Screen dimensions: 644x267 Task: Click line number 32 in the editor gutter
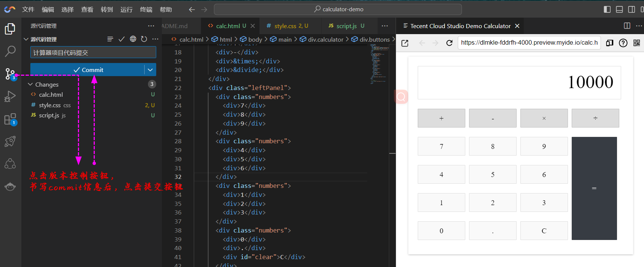click(178, 177)
